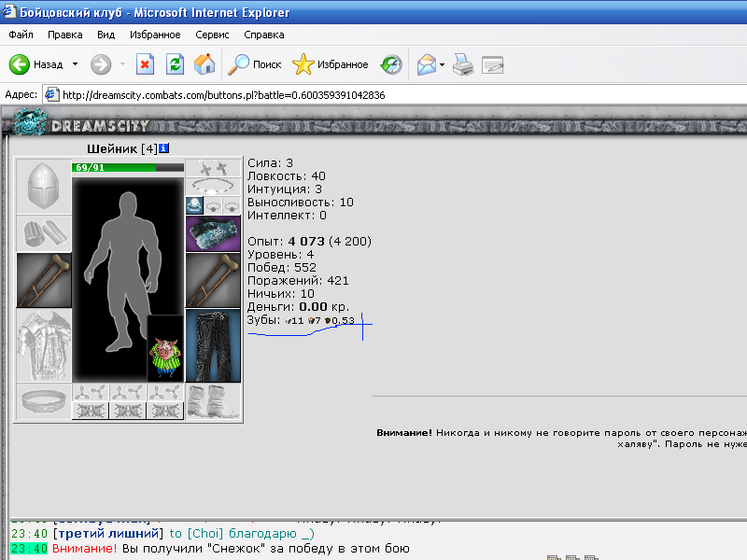747x560 pixels.
Task: Click the Edit page toolbar icon
Action: [x=493, y=64]
